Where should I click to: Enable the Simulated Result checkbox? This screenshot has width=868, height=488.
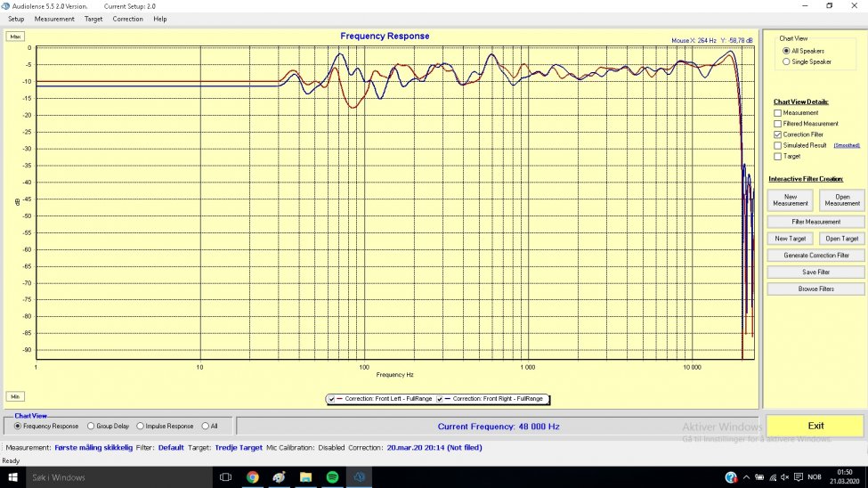[778, 146]
